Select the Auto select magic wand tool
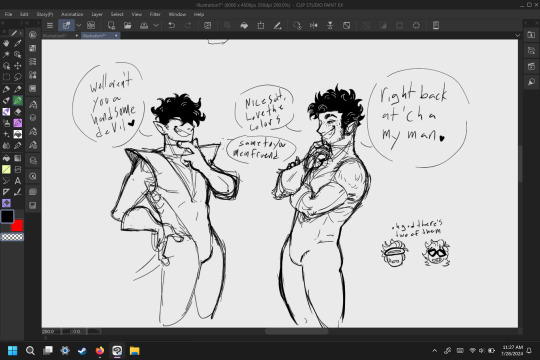This screenshot has height=360, width=540. [x=6, y=54]
